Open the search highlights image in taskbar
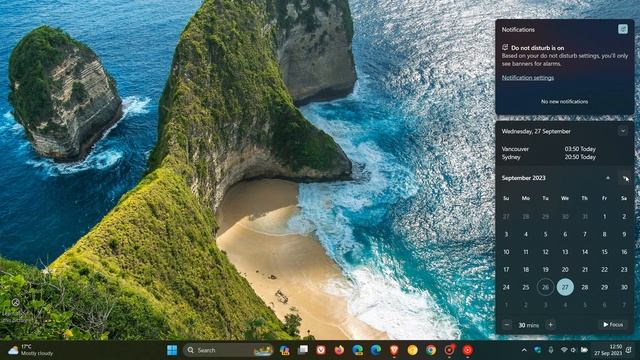Image resolution: width=640 pixels, height=360 pixels. tap(263, 350)
